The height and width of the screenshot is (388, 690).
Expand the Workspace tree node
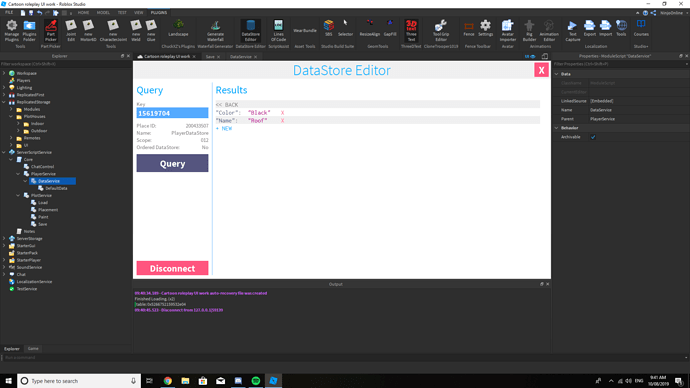4,73
